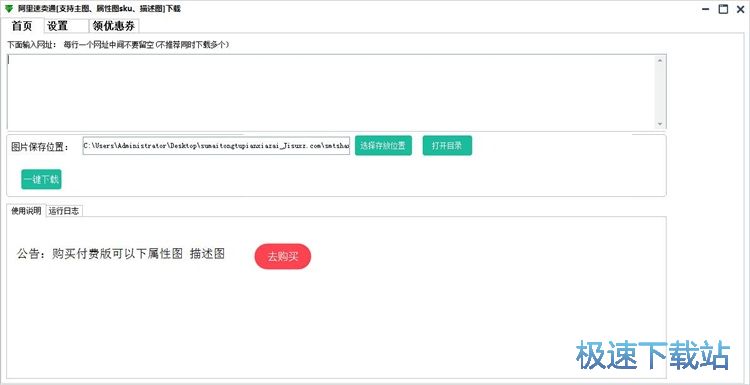Switch to the 运行日志 tab
The height and width of the screenshot is (385, 750).
64,211
